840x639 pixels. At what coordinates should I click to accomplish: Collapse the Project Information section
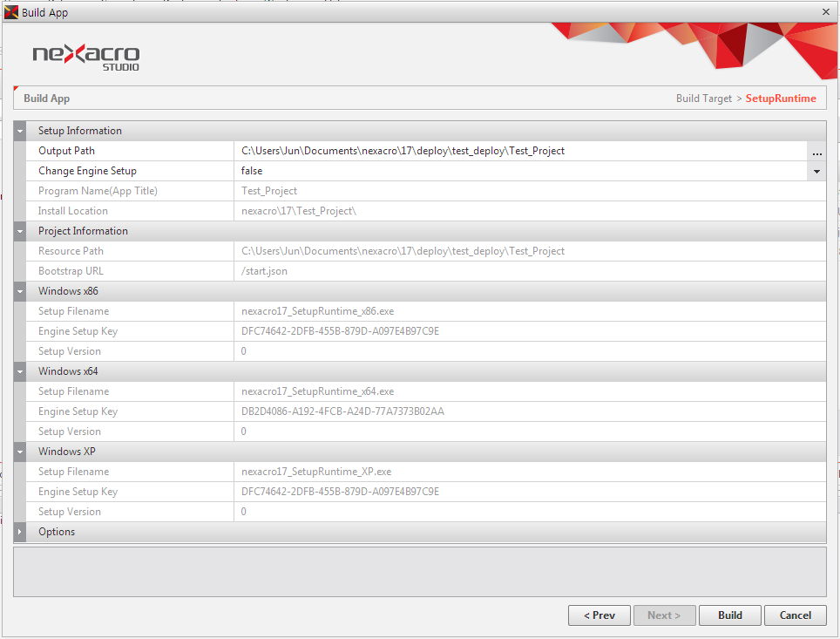pyautogui.click(x=20, y=232)
